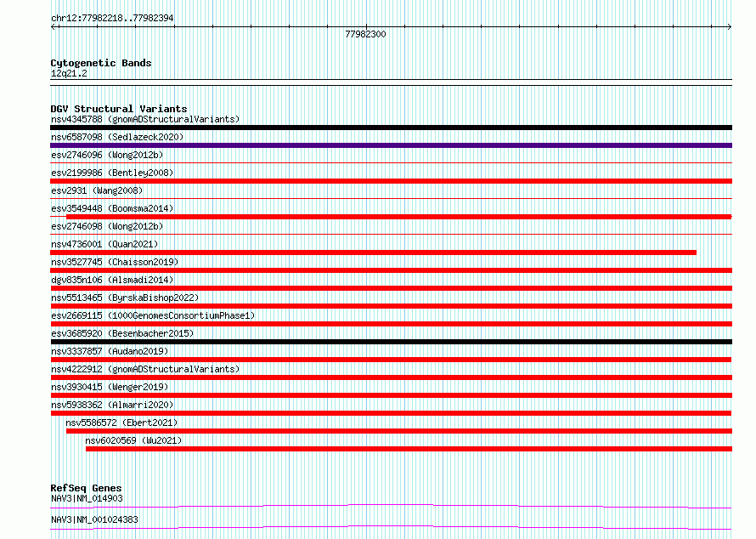Image resolution: width=756 pixels, height=539 pixels.
Task: Click the red bar under esv2669115
Action: (391, 324)
